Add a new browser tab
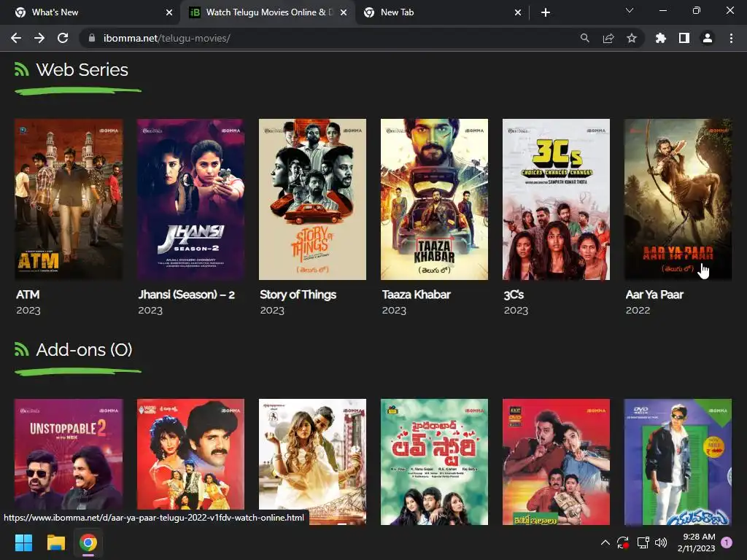This screenshot has height=560, width=747. (x=546, y=12)
